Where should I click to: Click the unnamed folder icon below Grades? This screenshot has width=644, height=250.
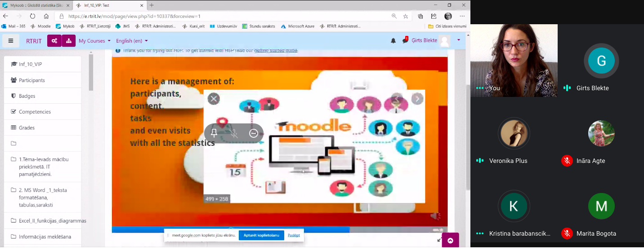[13, 143]
